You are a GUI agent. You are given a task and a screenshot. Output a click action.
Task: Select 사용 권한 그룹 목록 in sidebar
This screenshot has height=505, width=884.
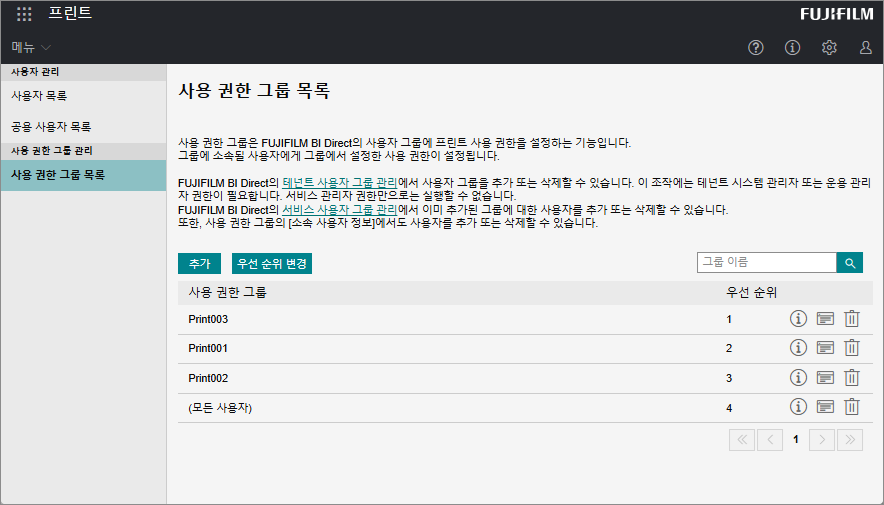[58, 175]
